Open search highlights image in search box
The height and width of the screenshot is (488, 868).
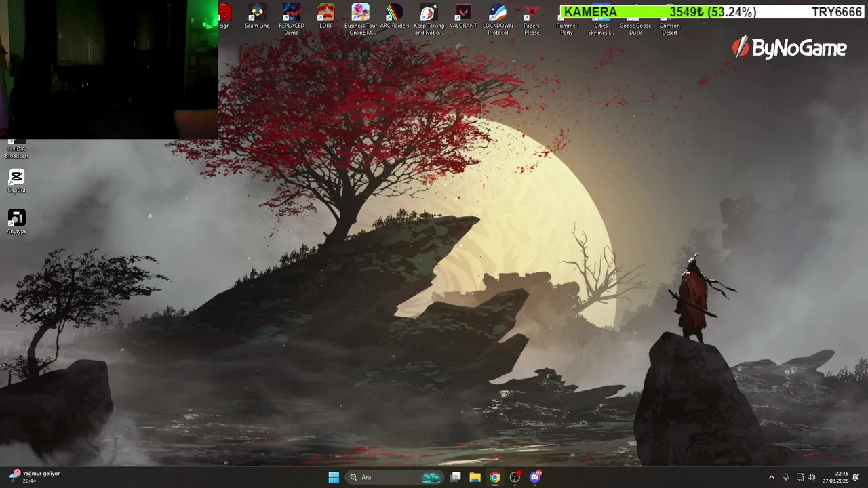point(431,477)
